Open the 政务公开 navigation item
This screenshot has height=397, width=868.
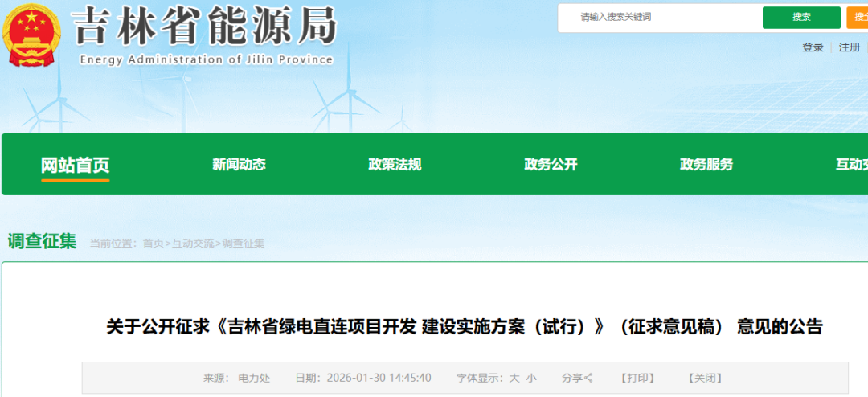pyautogui.click(x=551, y=165)
